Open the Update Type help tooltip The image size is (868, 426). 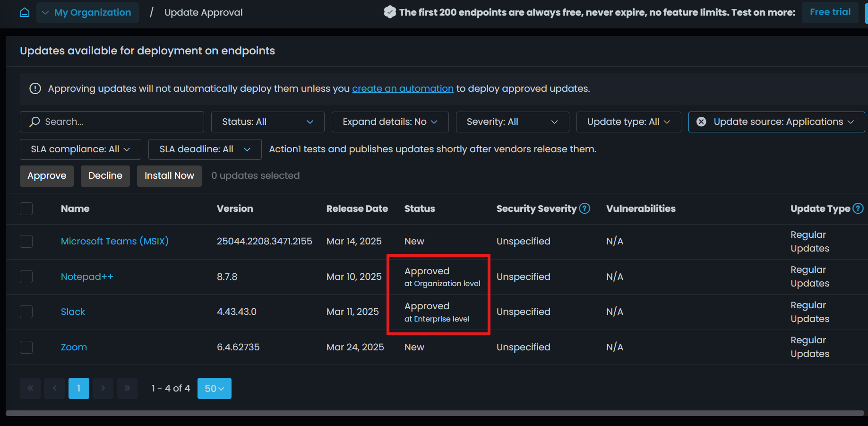[859, 208]
